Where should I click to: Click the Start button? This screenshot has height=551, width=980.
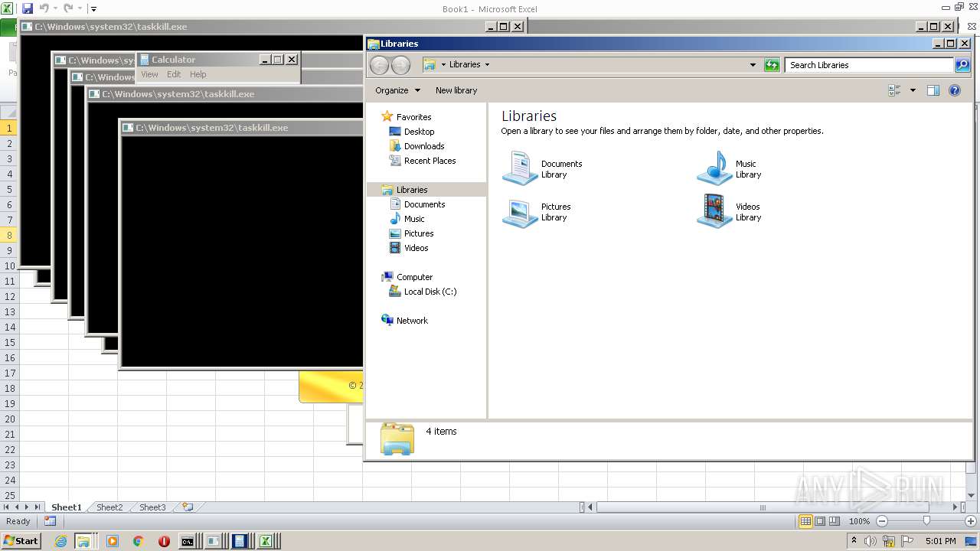tap(21, 541)
